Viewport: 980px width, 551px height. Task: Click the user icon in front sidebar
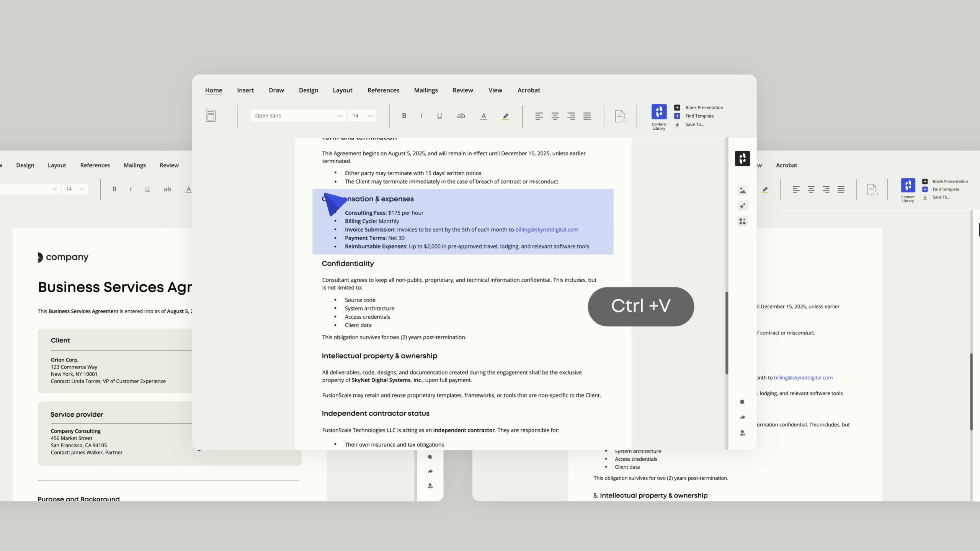coord(743,433)
